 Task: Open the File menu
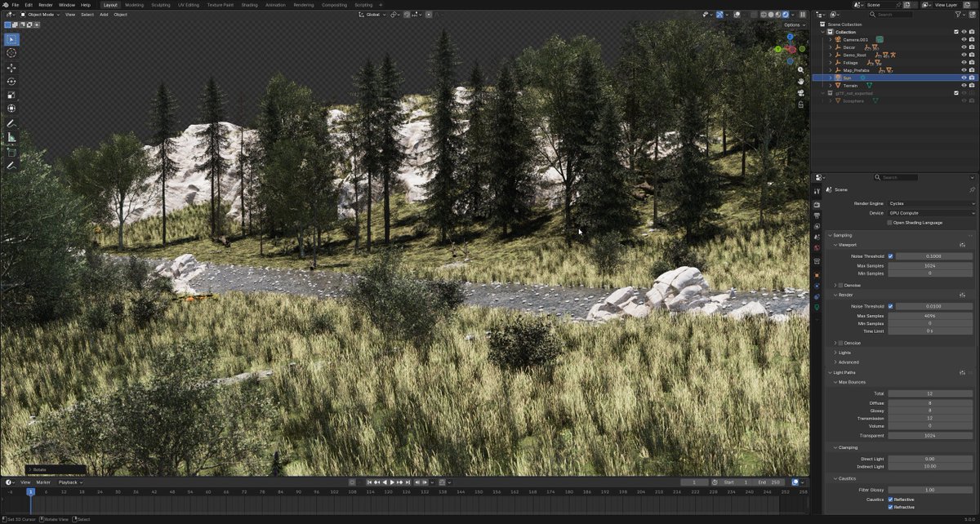click(15, 5)
